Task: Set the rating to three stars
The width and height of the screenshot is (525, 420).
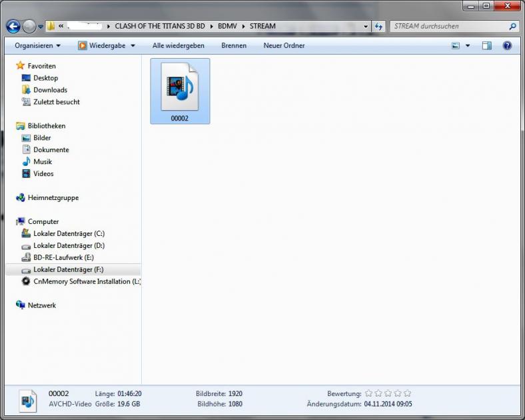Action: pyautogui.click(x=388, y=393)
